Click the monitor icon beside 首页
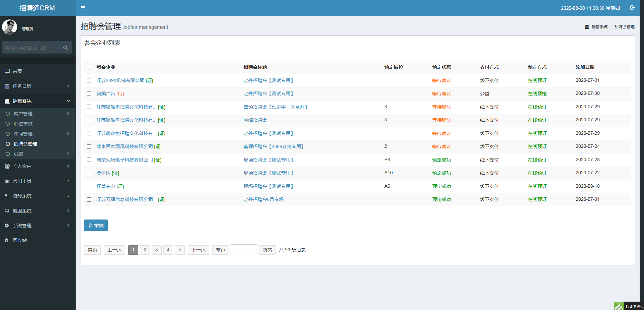This screenshot has height=310, width=644. pyautogui.click(x=7, y=71)
